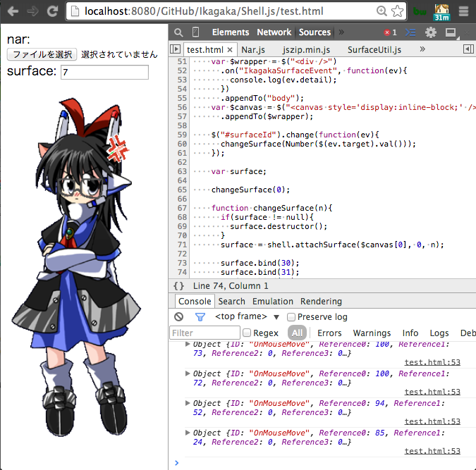Open the green bw extension icon
The image size is (476, 470).
(x=420, y=12)
